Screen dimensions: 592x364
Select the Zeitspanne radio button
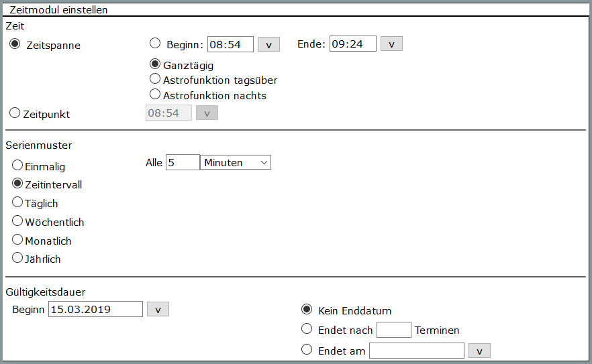click(15, 44)
